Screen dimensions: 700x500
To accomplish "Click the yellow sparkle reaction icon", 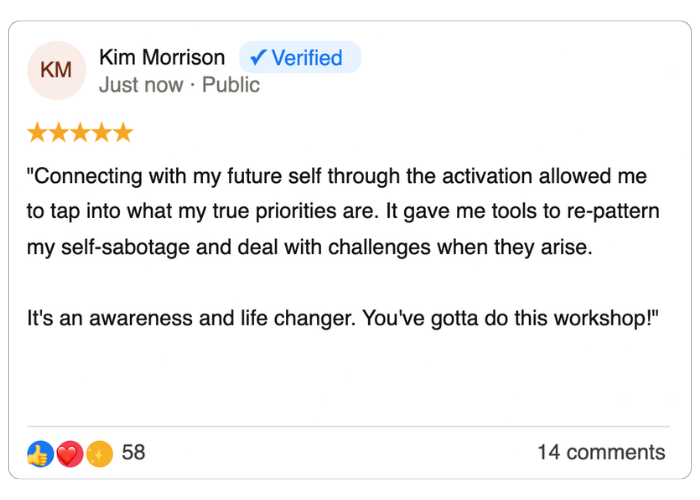I will tap(98, 453).
